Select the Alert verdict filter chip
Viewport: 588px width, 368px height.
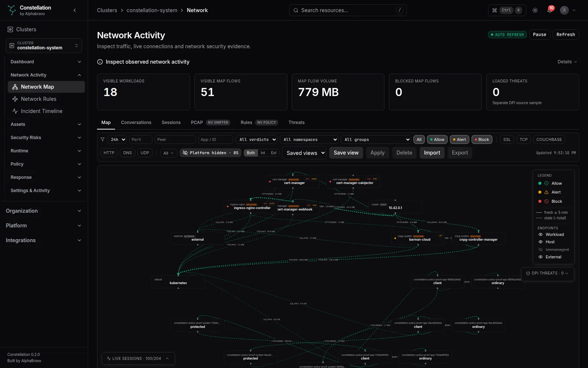(459, 139)
